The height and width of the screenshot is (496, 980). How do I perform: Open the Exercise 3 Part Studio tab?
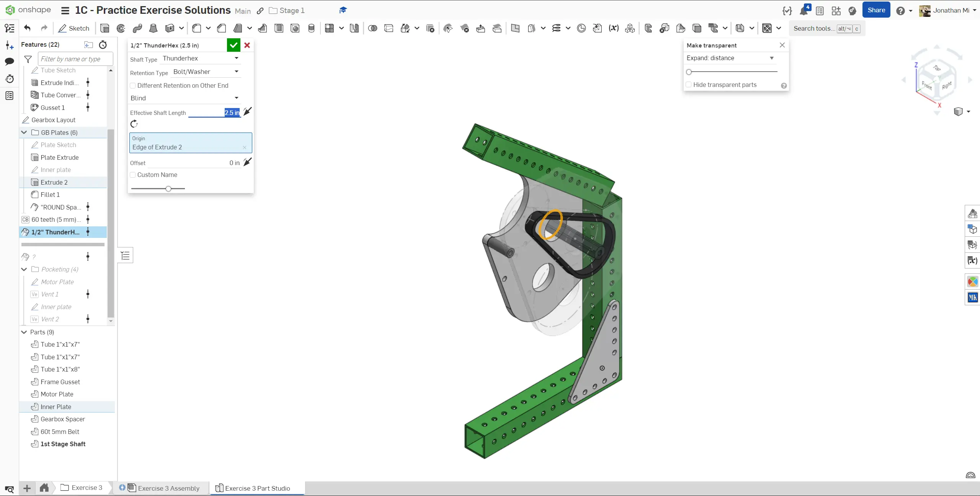pos(257,488)
